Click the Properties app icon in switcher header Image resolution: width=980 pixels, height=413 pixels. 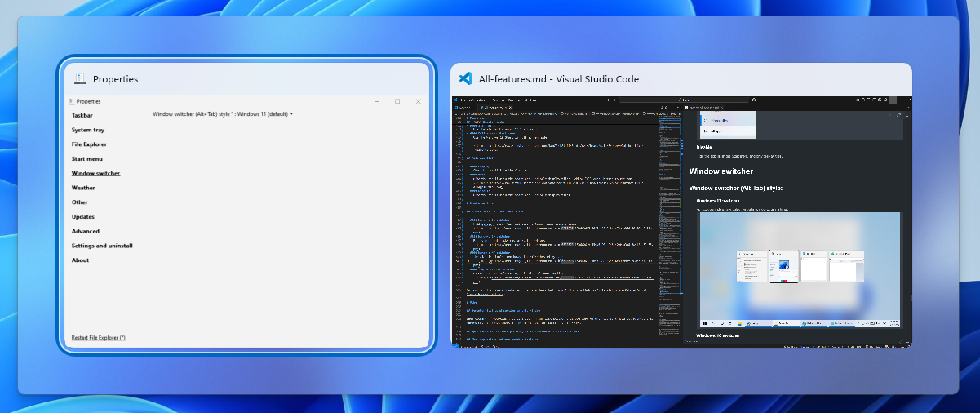80,79
